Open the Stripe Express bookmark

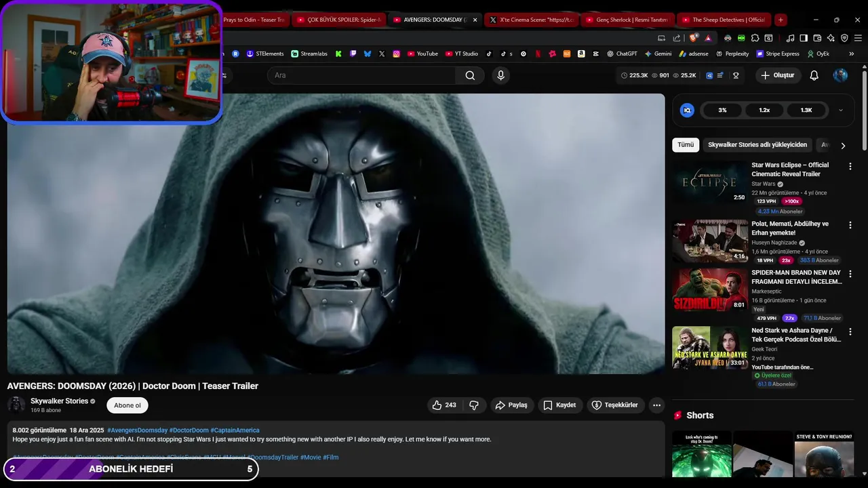(778, 54)
